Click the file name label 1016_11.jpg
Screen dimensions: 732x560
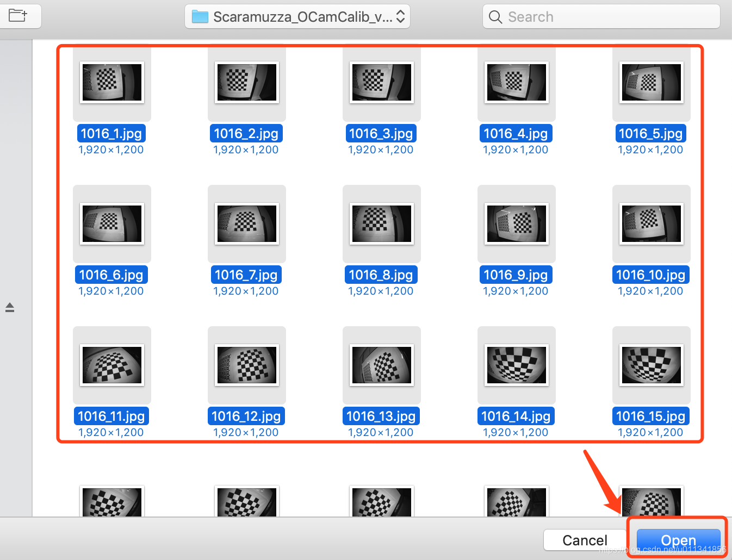[x=111, y=416]
